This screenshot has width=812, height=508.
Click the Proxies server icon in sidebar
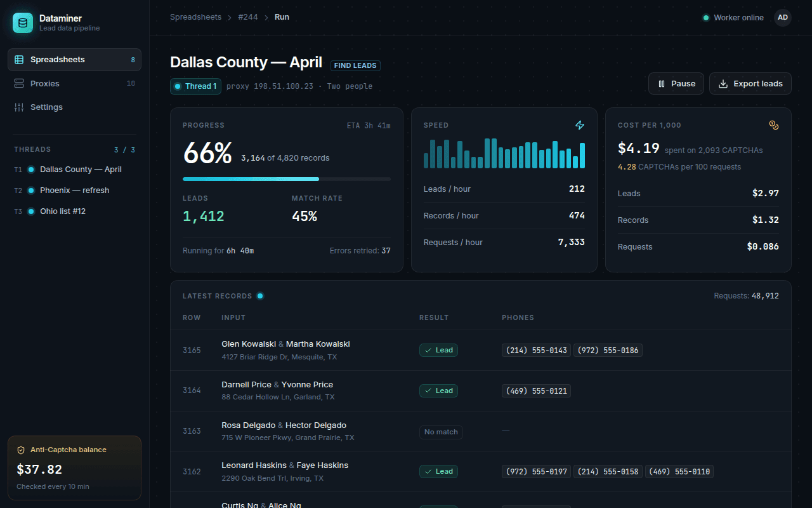[19, 84]
